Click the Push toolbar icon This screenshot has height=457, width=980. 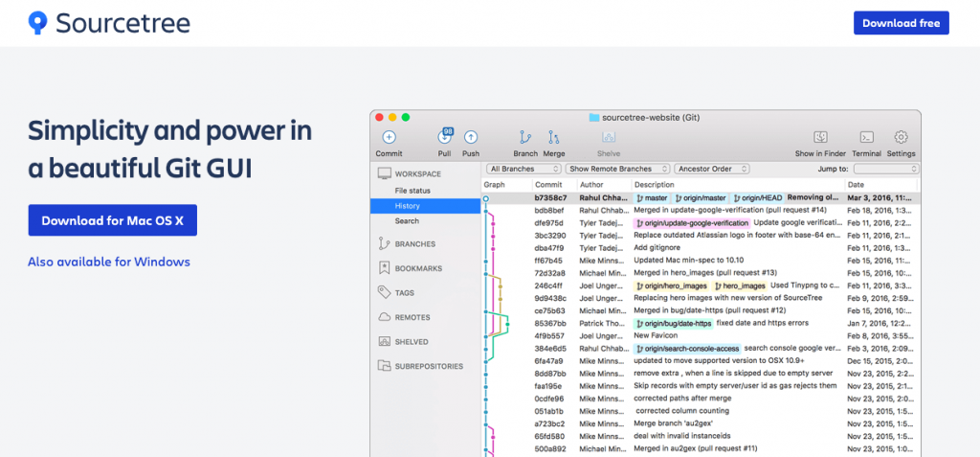click(471, 137)
